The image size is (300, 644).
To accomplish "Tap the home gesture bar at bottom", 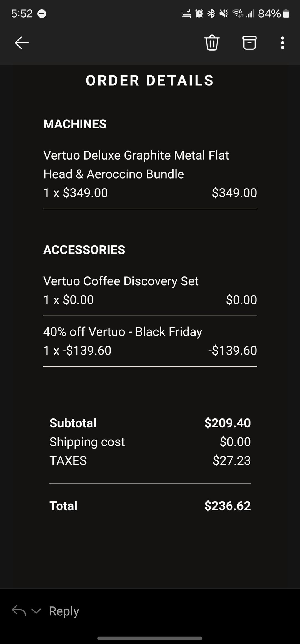I will coord(150,638).
